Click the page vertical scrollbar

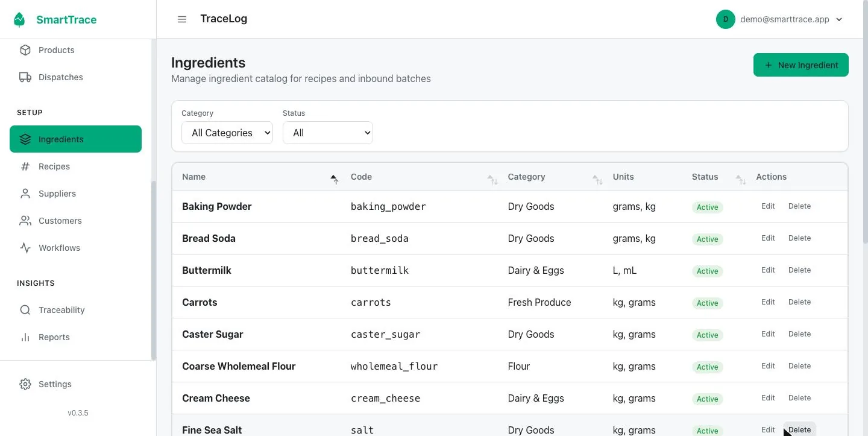(x=865, y=121)
